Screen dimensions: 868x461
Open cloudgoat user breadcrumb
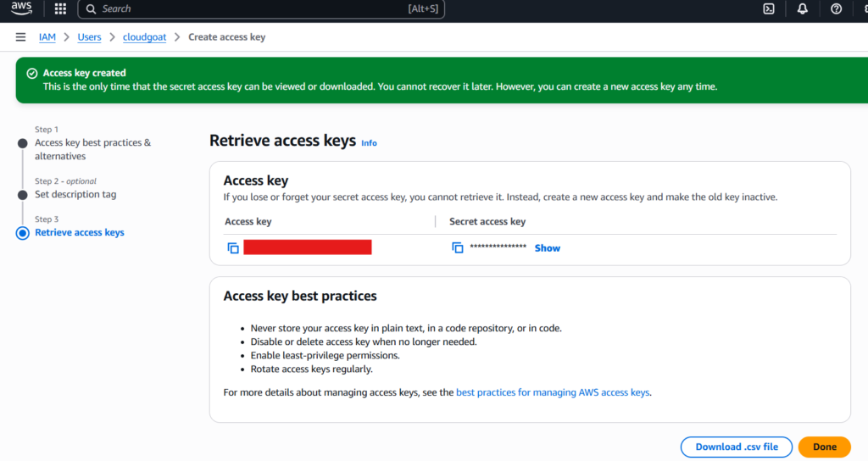click(144, 37)
